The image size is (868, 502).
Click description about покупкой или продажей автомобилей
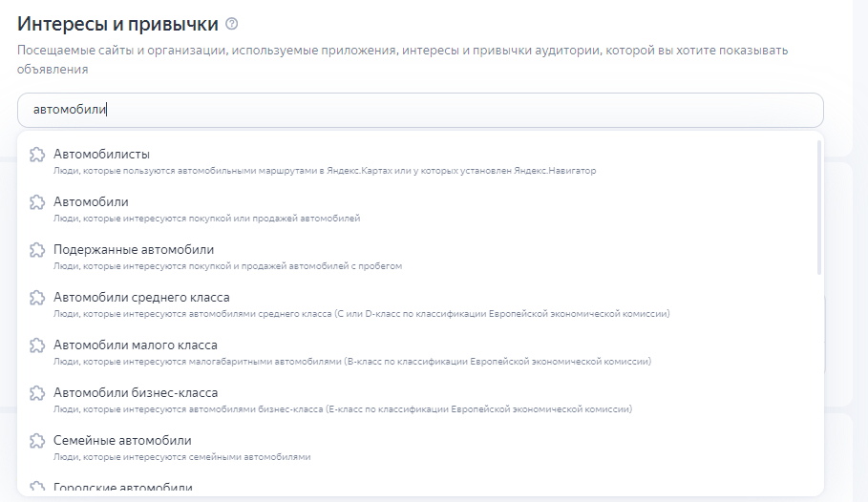click(x=206, y=218)
